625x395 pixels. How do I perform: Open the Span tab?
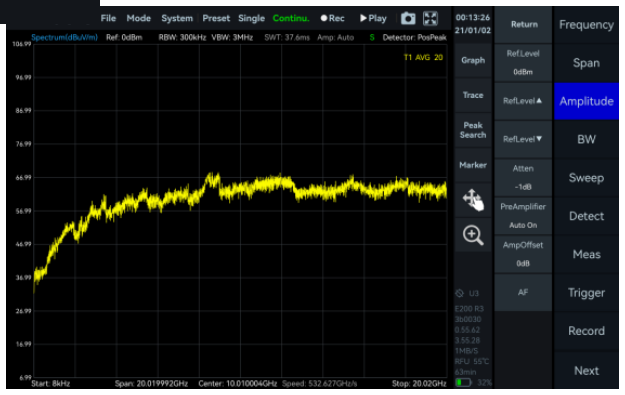coord(586,63)
